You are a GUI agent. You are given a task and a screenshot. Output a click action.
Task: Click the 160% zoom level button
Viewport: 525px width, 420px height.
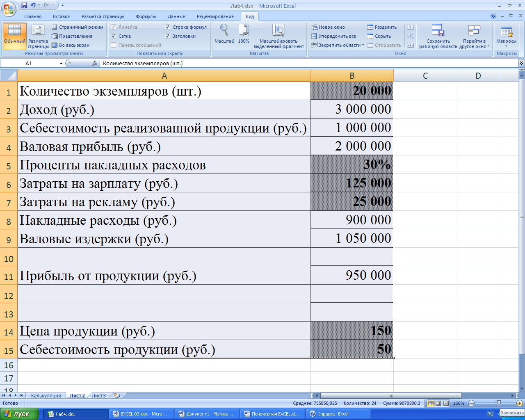[459, 403]
